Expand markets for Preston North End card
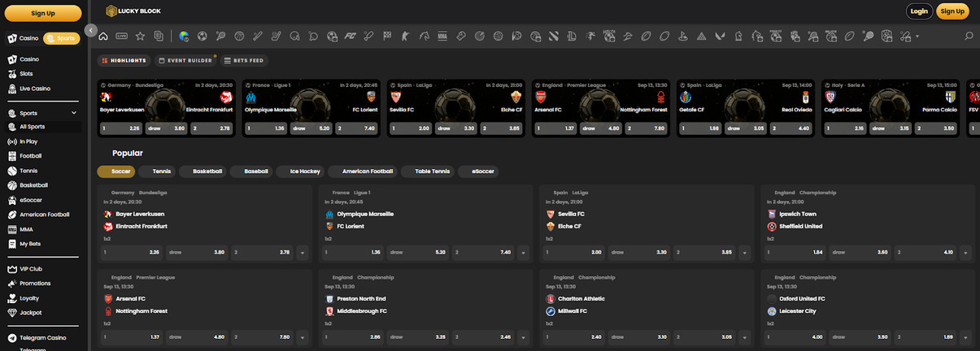This screenshot has height=351, width=980. [525, 337]
